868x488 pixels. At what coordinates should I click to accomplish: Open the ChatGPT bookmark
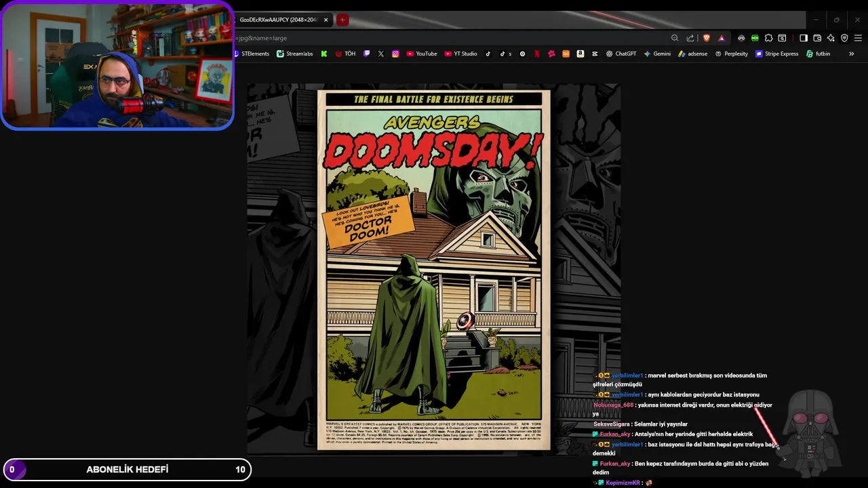pos(621,54)
